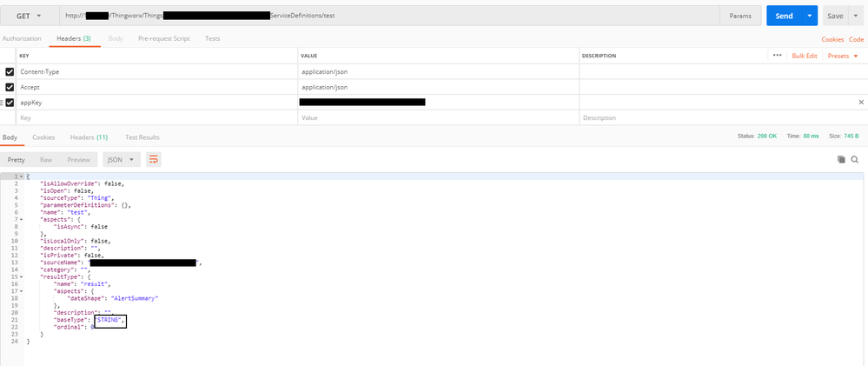Click the Accept value application/json
The width and height of the screenshot is (868, 366).
(324, 87)
